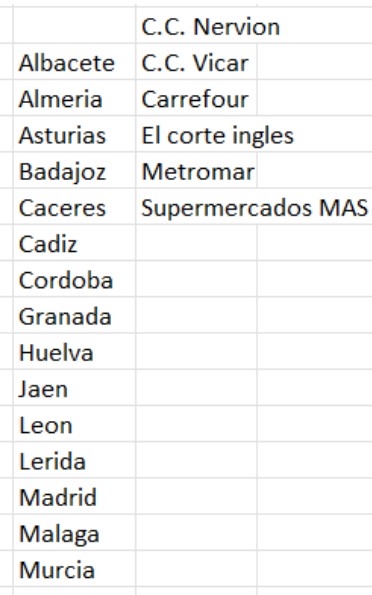
Task: Select the Caceres cell
Action: pyautogui.click(x=74, y=207)
